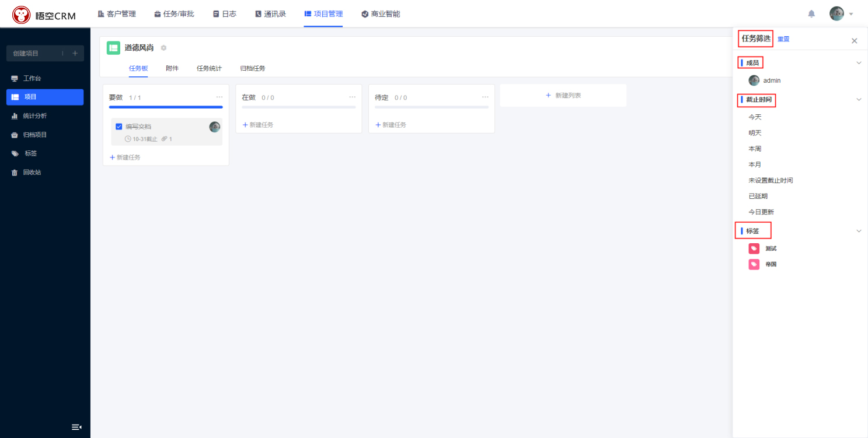
Task: Collapse the 标签 filter section
Action: pyautogui.click(x=859, y=231)
